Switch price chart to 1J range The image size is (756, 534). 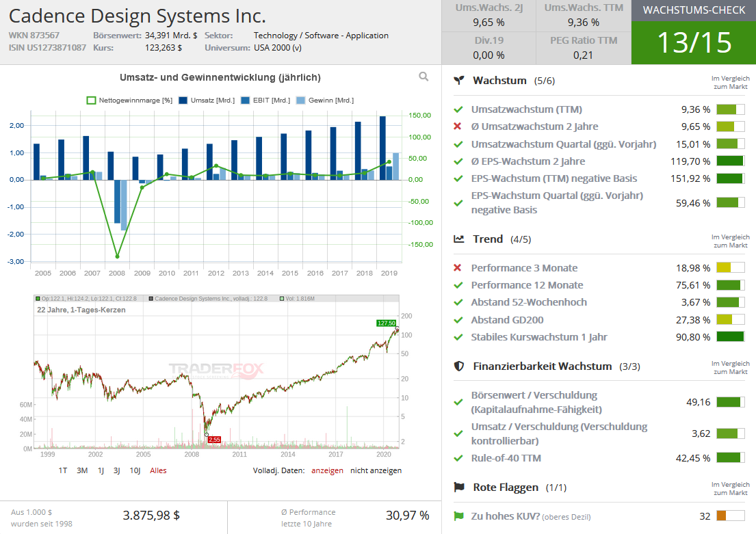101,470
